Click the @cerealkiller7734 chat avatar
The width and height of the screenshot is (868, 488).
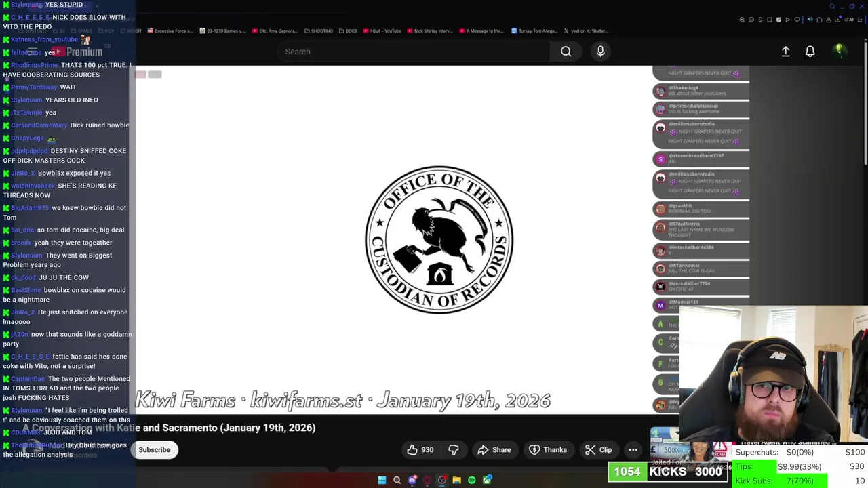(x=660, y=287)
